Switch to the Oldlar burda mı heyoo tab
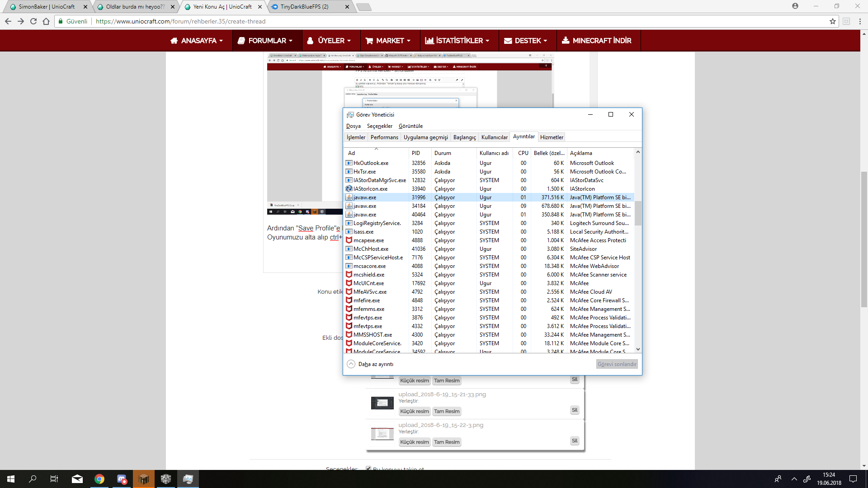 [135, 7]
